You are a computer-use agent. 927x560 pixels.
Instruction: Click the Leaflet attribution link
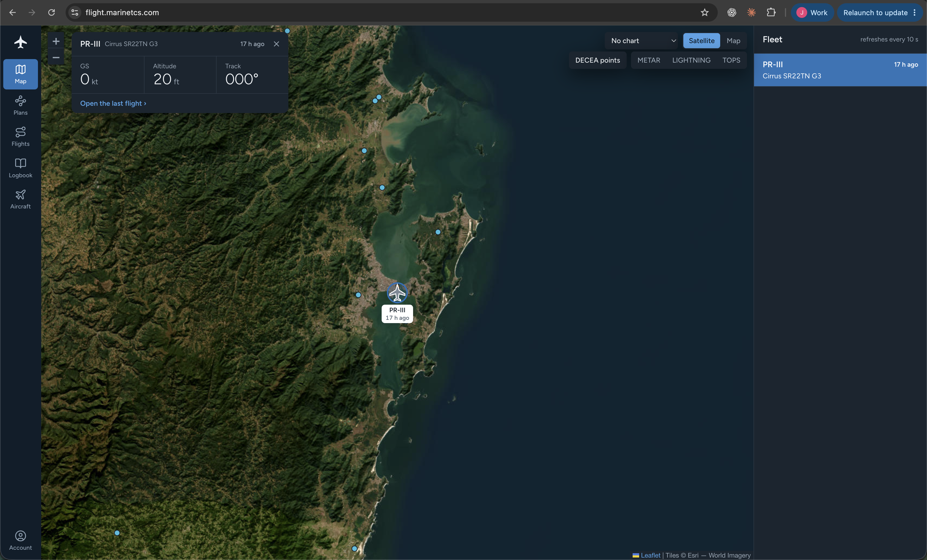click(651, 555)
